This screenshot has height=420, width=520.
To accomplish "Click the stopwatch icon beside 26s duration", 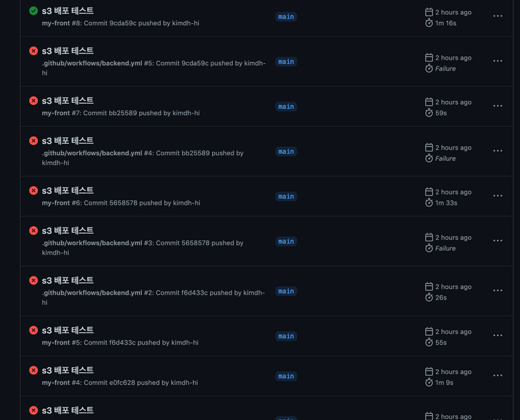I will pos(429,297).
